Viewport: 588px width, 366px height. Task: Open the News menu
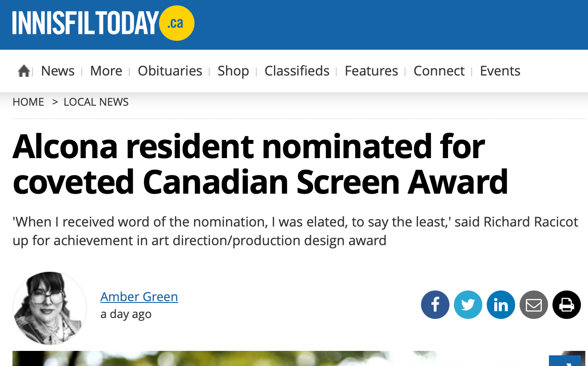pyautogui.click(x=58, y=71)
